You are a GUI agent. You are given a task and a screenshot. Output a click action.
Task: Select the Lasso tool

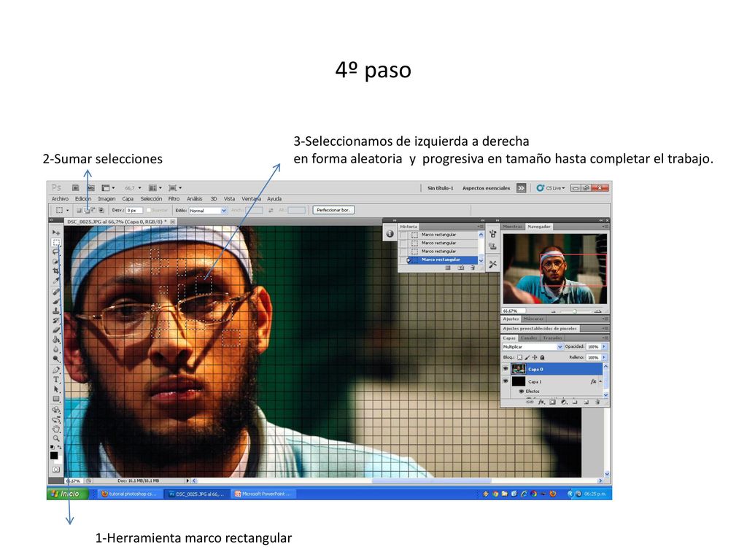pos(55,252)
